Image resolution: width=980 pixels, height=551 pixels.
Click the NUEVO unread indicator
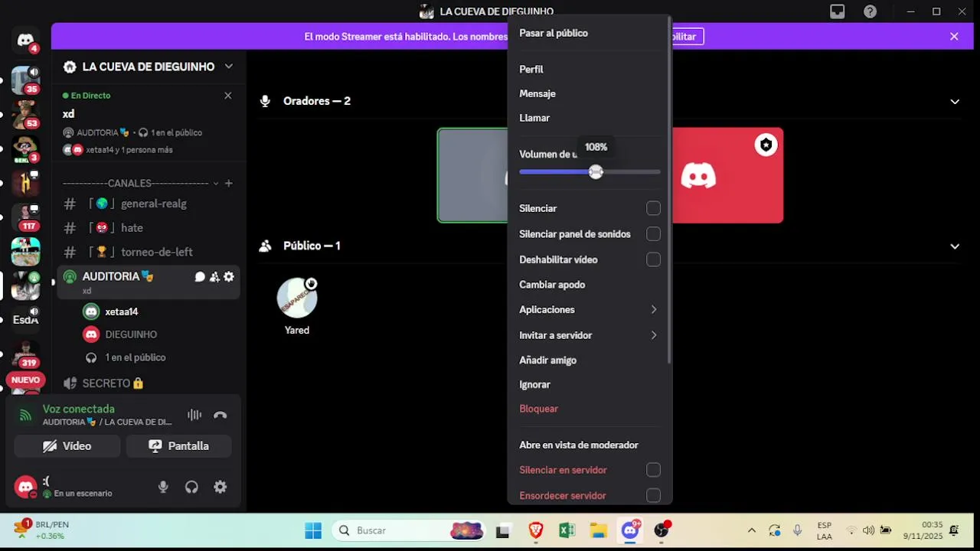[x=25, y=380]
